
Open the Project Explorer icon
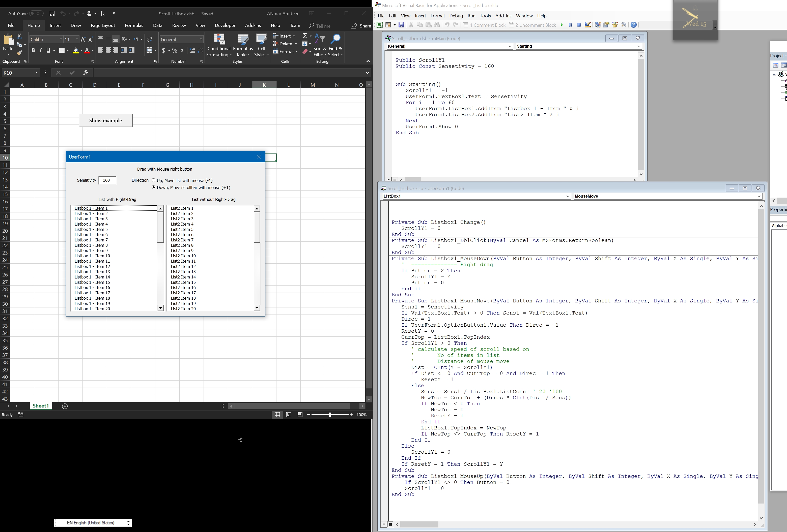pyautogui.click(x=598, y=25)
